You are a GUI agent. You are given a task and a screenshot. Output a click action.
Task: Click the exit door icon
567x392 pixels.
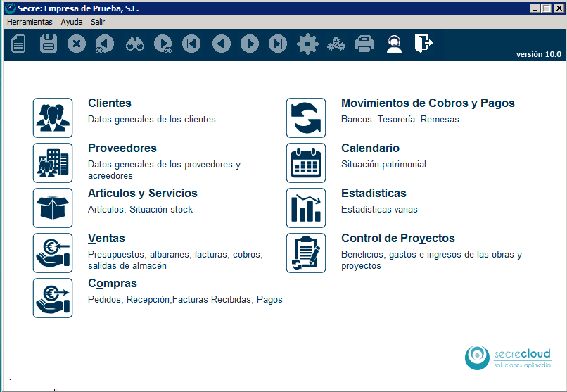(423, 44)
